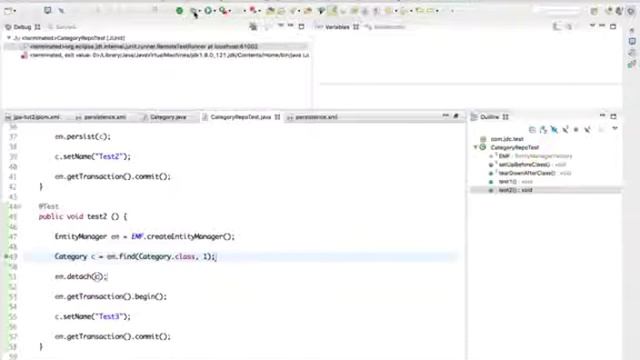Viewport: 640px width, 360px height.
Task: Click em.getTransaction().commit(); on line 41
Action: (x=113, y=177)
